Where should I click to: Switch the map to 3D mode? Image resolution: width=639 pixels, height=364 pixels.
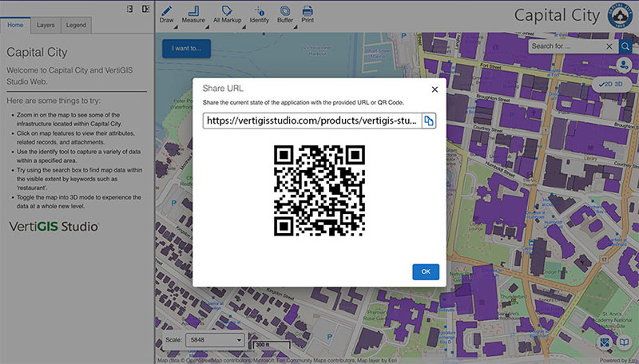pyautogui.click(x=618, y=85)
